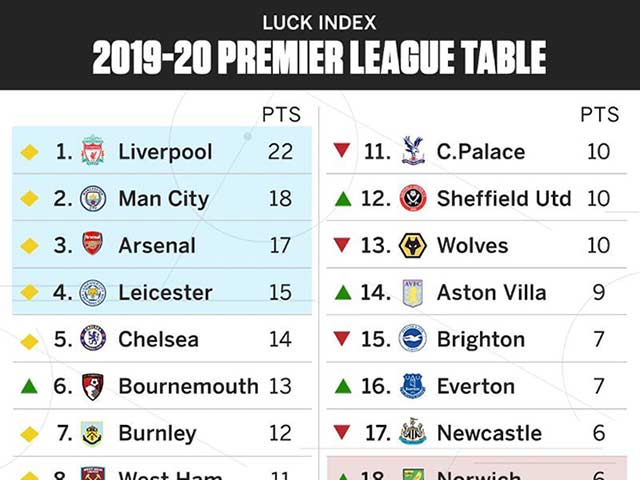Click the Aston Villa crest

412,292
